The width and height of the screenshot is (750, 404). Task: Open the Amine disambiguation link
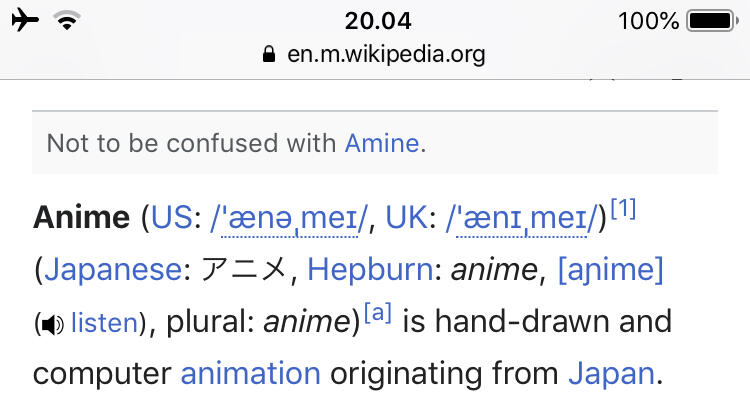coord(381,143)
